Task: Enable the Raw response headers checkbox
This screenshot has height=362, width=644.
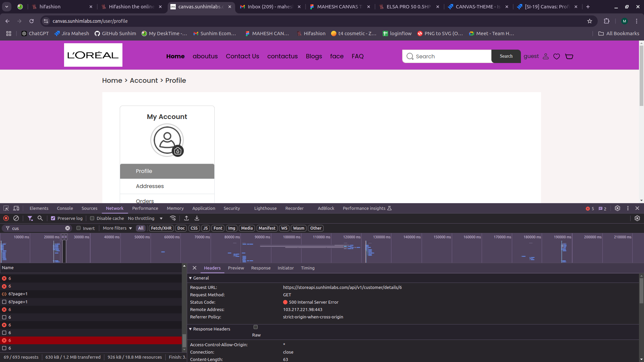Action: (256, 327)
